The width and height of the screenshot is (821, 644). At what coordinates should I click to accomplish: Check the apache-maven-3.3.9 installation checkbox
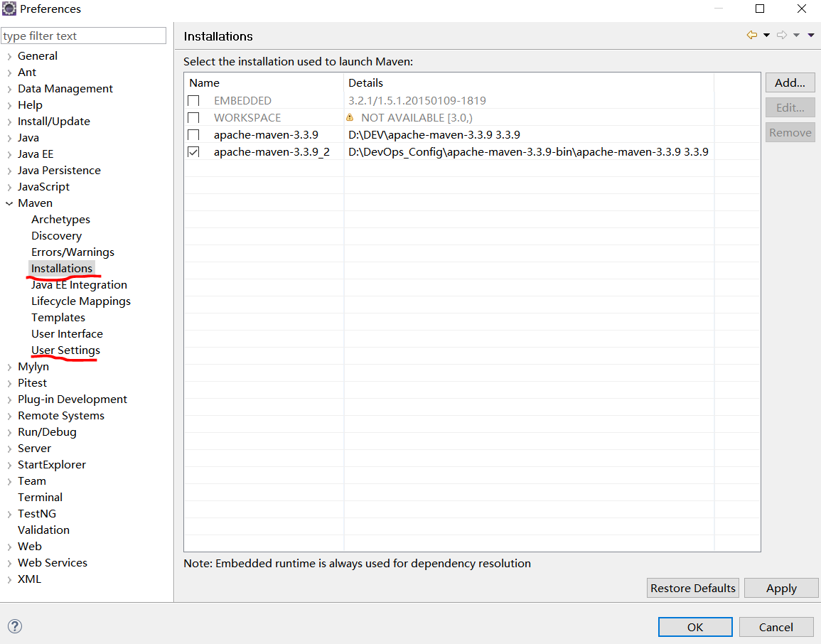pos(193,135)
